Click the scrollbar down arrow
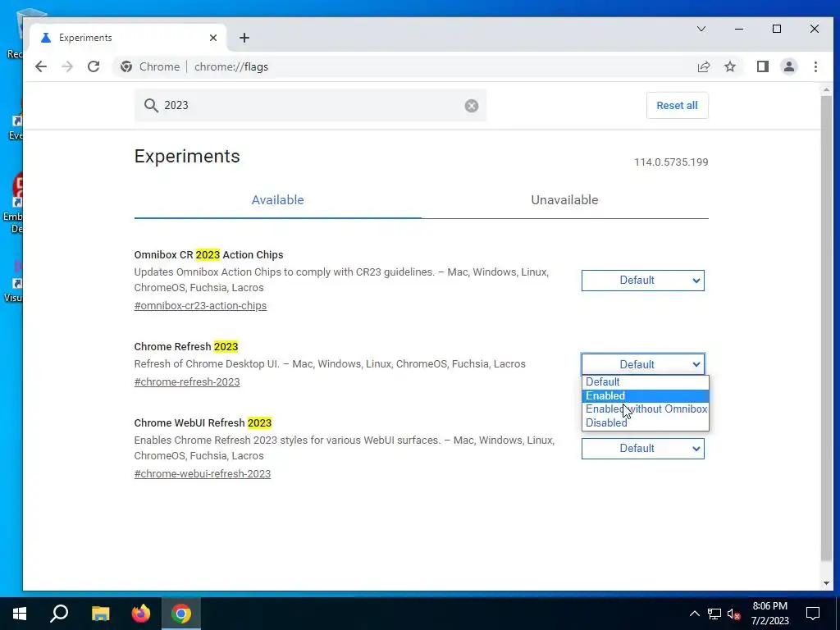The height and width of the screenshot is (630, 840). click(x=826, y=583)
